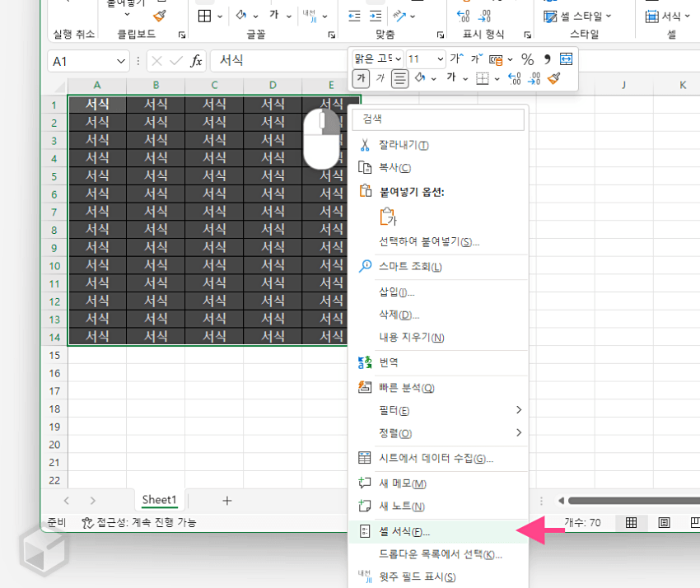Click the Decrease Indent icon in the ribbon
The image size is (700, 588).
[x=354, y=16]
